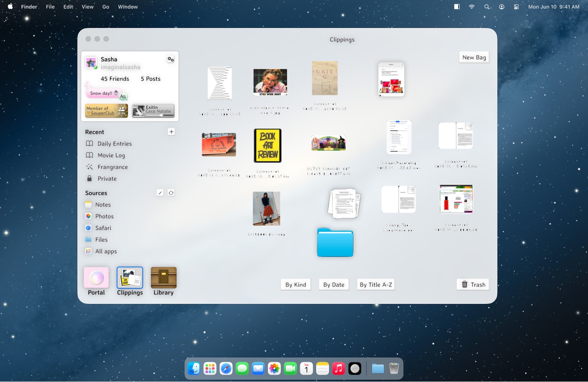588x382 pixels.
Task: Select Photos source
Action: pos(99,216)
